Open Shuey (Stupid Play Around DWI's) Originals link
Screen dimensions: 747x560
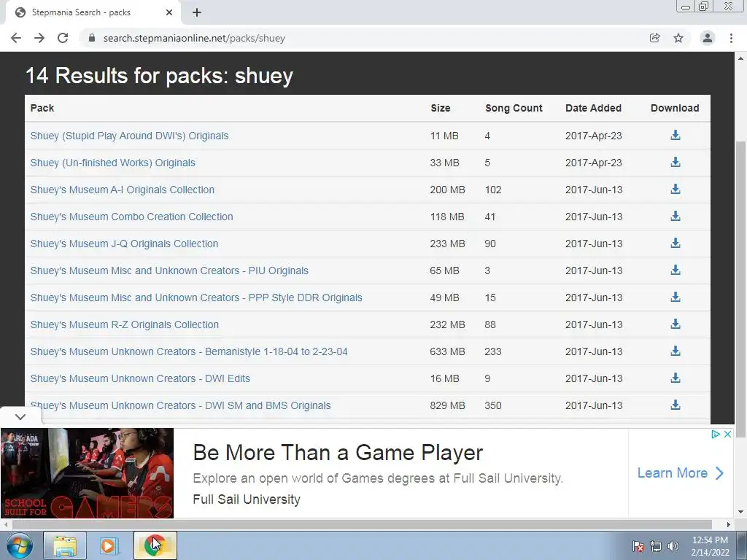pos(129,136)
